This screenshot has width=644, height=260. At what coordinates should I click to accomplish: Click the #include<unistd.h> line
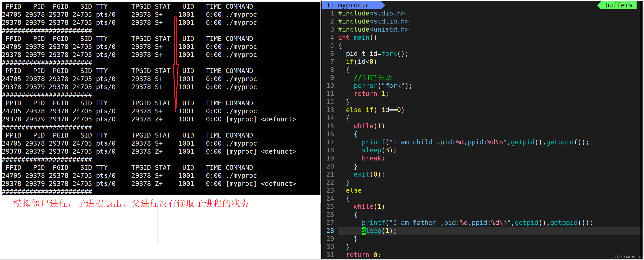[373, 30]
